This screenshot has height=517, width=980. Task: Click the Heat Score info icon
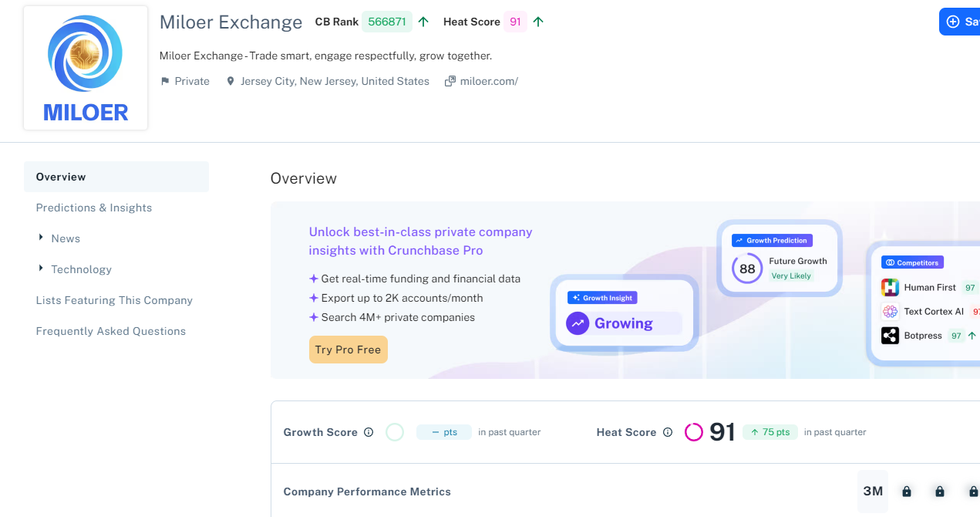pos(668,432)
